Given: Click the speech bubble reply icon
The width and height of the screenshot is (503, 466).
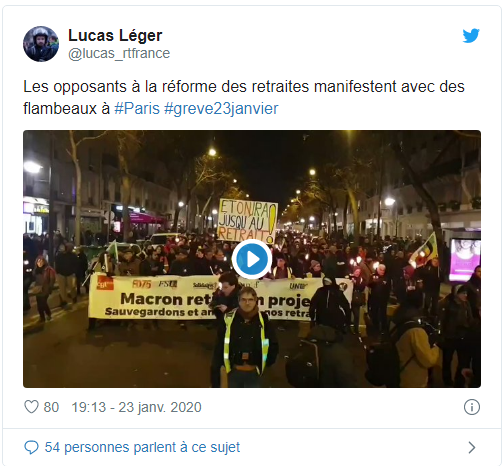Looking at the screenshot, I should point(31,447).
